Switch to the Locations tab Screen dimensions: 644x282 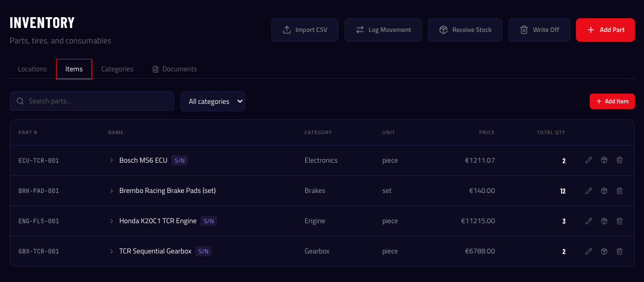(x=32, y=69)
